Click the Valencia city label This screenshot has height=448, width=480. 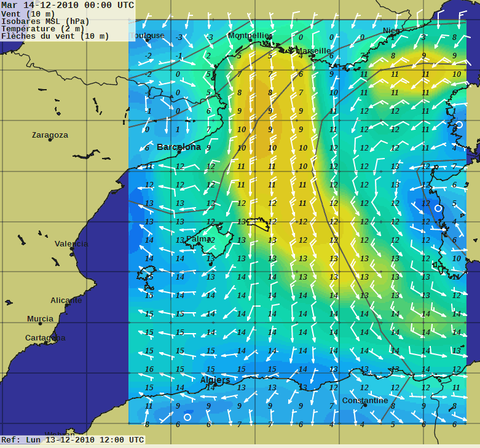pos(71,243)
